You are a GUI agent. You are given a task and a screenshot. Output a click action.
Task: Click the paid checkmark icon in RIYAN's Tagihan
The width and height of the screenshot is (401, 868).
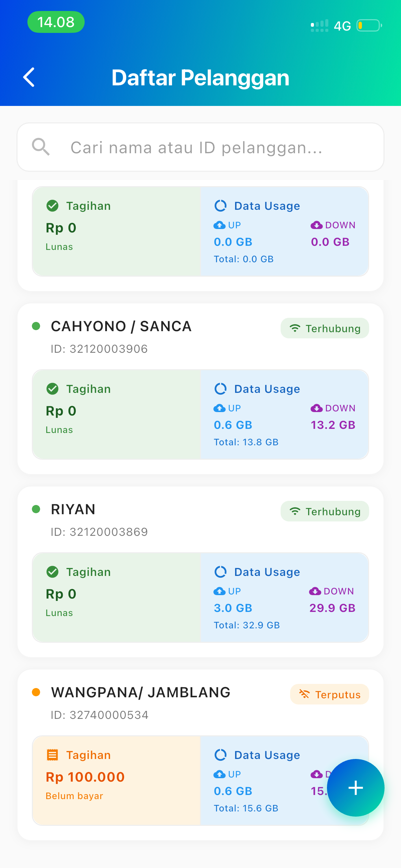pyautogui.click(x=52, y=572)
